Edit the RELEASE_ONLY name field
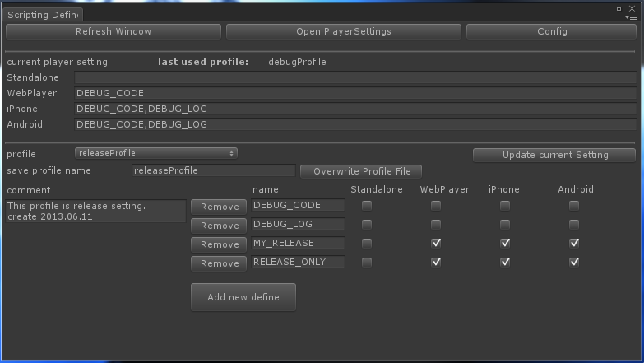This screenshot has height=363, width=644. pos(299,262)
